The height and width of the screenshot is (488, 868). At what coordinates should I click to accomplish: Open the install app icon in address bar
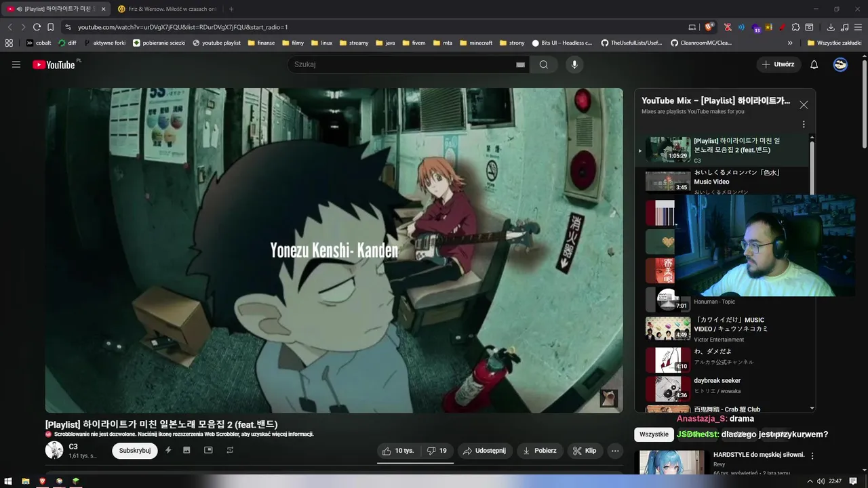tap(692, 27)
